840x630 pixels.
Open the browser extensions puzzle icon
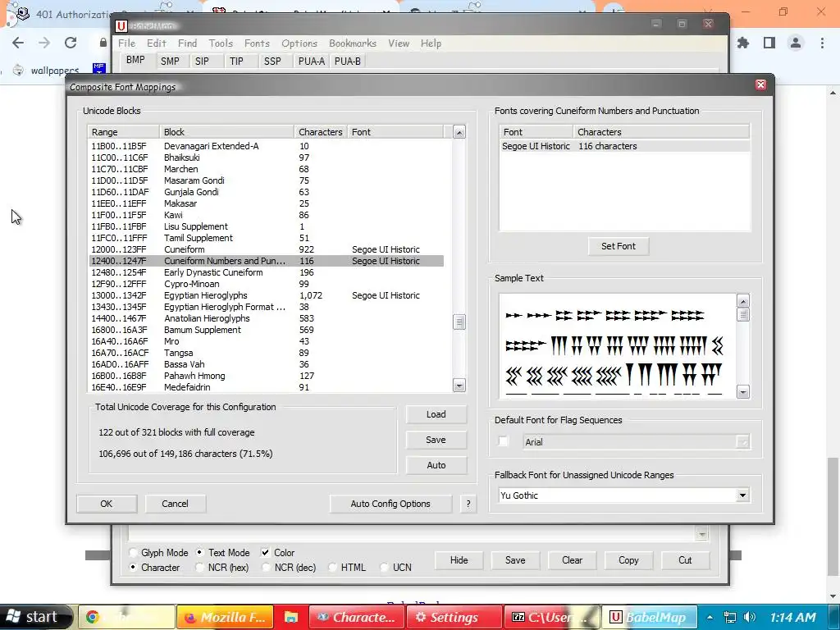click(x=743, y=43)
